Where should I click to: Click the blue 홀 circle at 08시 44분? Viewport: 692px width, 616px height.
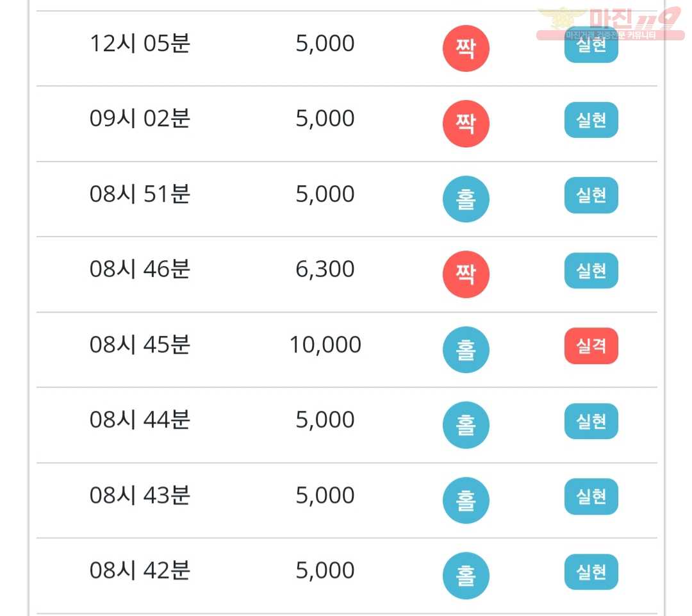pyautogui.click(x=466, y=425)
